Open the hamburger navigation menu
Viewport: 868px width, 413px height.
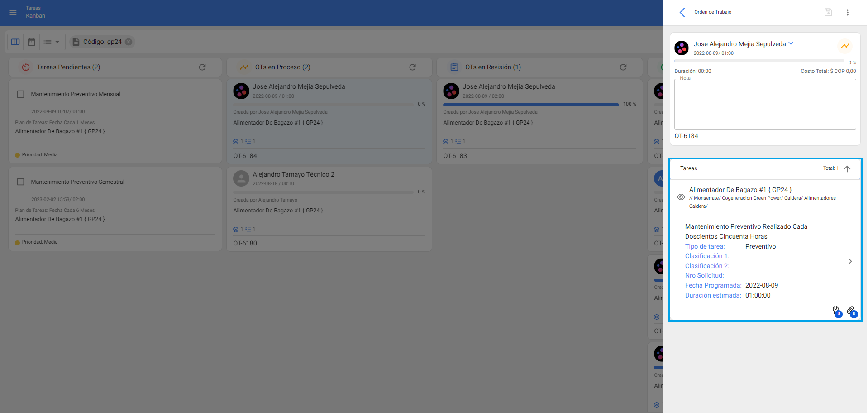tap(13, 13)
